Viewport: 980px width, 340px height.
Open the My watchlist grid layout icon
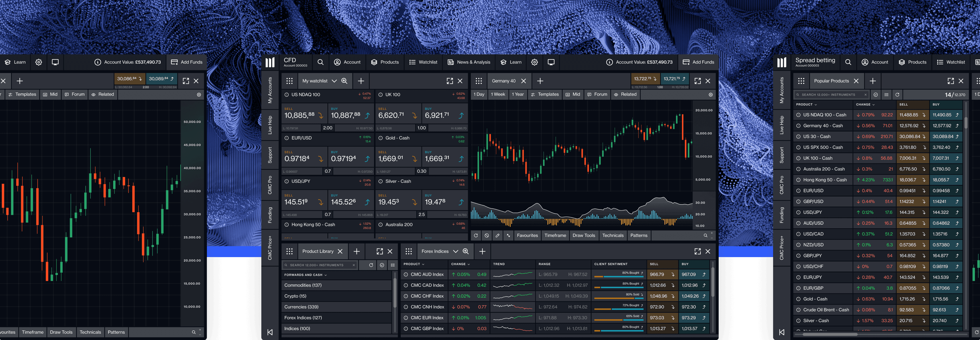coord(289,81)
